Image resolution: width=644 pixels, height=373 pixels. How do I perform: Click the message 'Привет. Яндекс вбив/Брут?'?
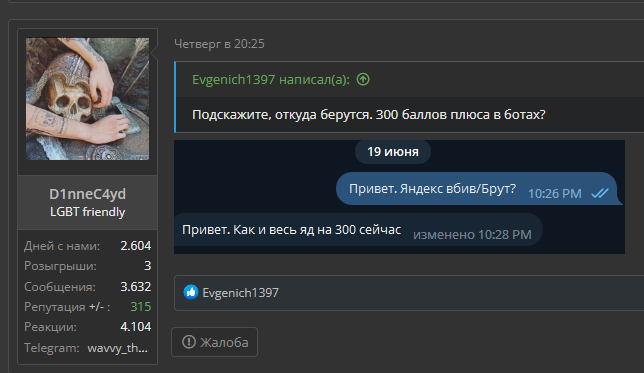tap(432, 189)
